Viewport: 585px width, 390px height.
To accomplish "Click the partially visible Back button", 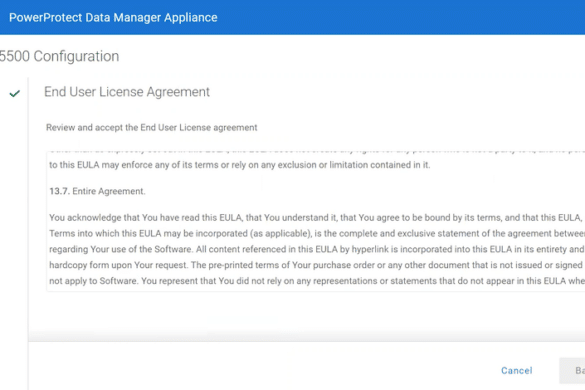I will [572, 371].
